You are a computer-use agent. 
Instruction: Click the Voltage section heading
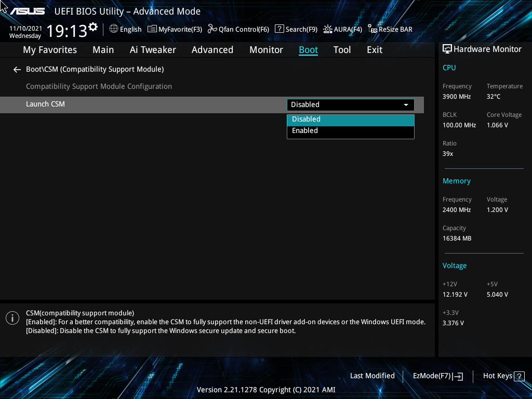tap(454, 265)
